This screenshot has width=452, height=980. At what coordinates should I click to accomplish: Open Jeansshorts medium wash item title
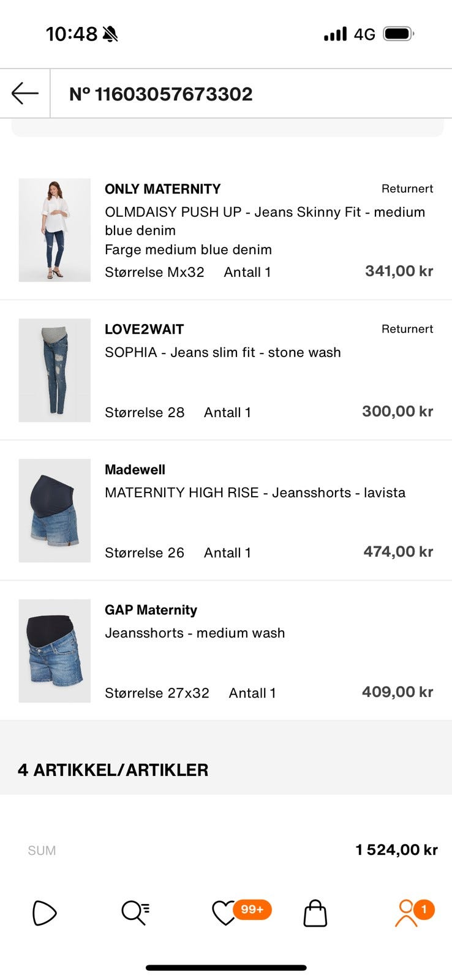coord(195,633)
